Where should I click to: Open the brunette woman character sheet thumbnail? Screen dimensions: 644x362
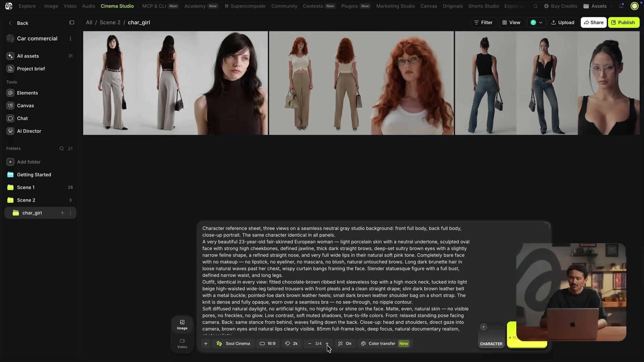(x=175, y=83)
